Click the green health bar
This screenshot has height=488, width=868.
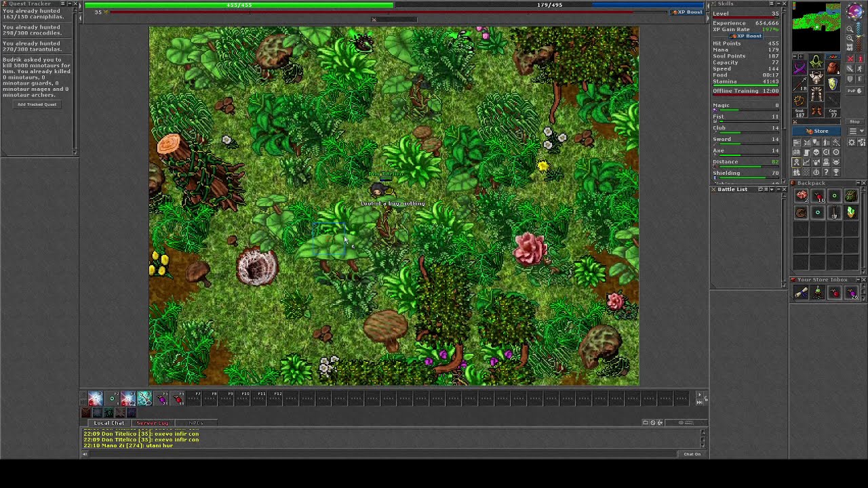(x=239, y=5)
